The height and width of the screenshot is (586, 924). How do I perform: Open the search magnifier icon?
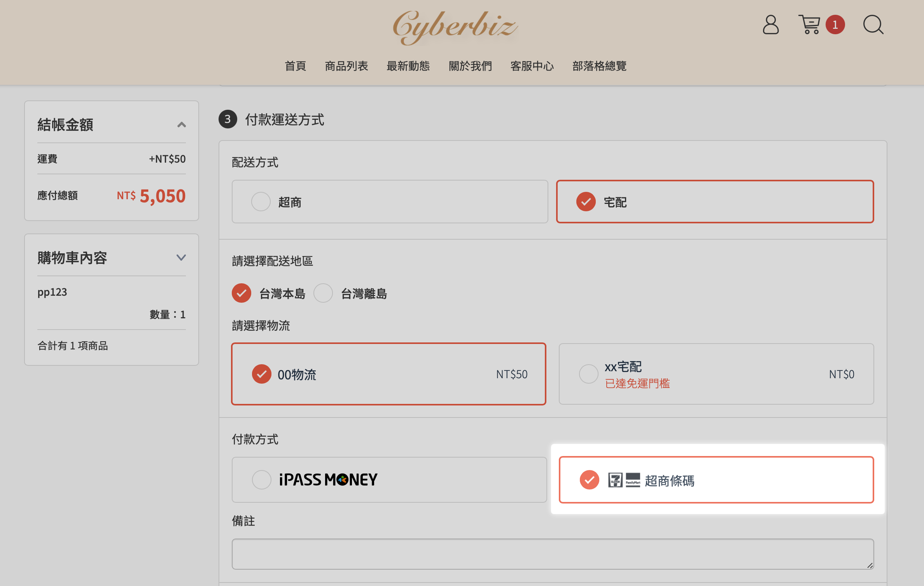pyautogui.click(x=873, y=25)
